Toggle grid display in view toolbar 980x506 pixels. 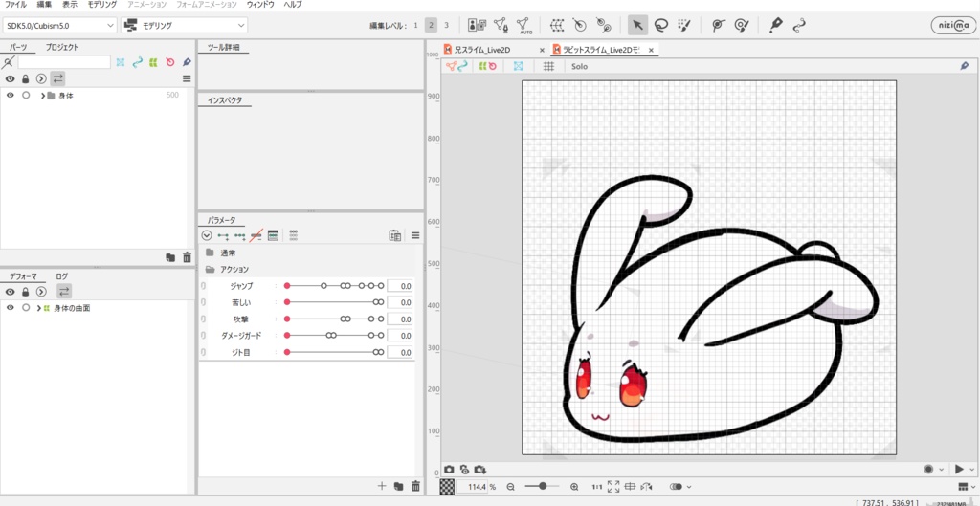[548, 66]
